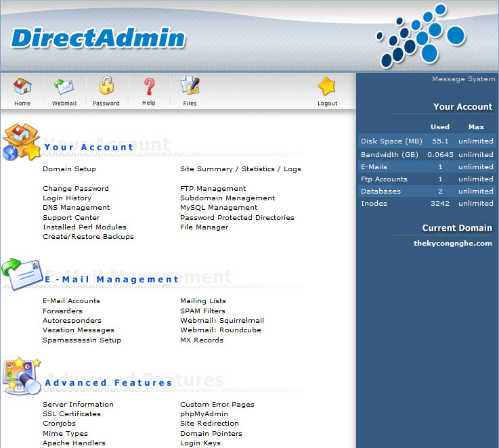Screen dimensions: 499x448
Task: Open Mailing Lists
Action: [x=203, y=300]
